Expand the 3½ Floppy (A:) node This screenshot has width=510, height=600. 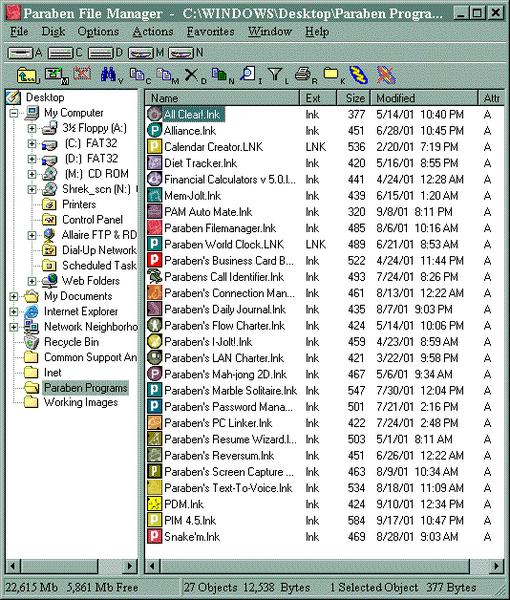32,128
